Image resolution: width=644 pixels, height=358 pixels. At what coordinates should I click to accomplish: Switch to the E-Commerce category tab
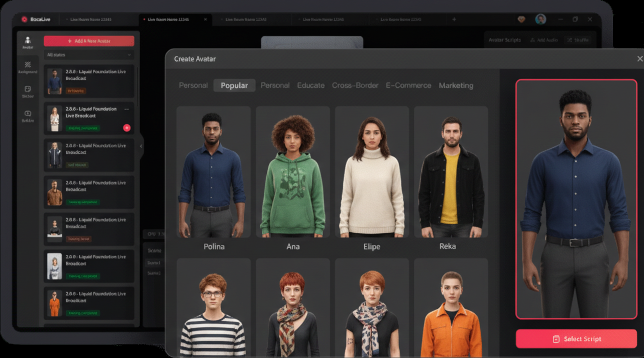pos(408,85)
